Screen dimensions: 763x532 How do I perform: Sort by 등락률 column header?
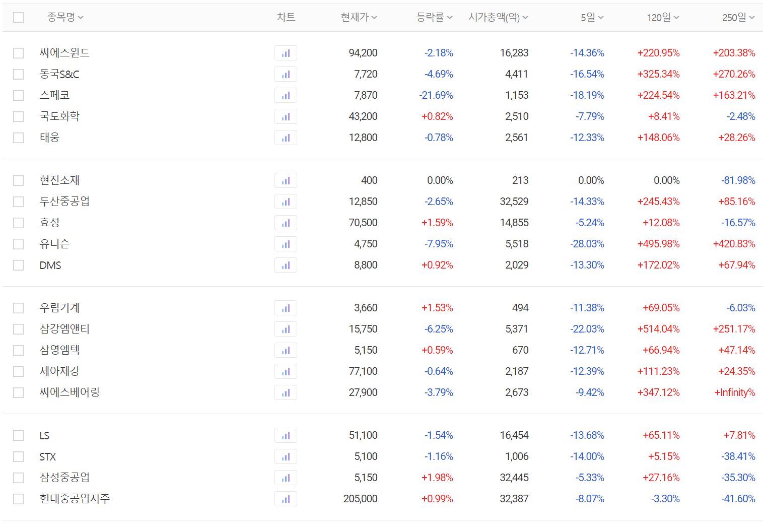coord(434,17)
